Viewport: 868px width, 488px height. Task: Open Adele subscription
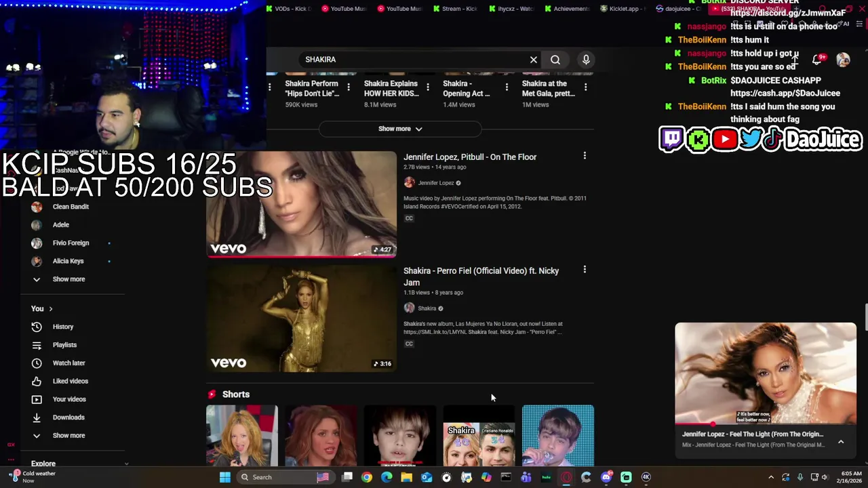point(61,225)
